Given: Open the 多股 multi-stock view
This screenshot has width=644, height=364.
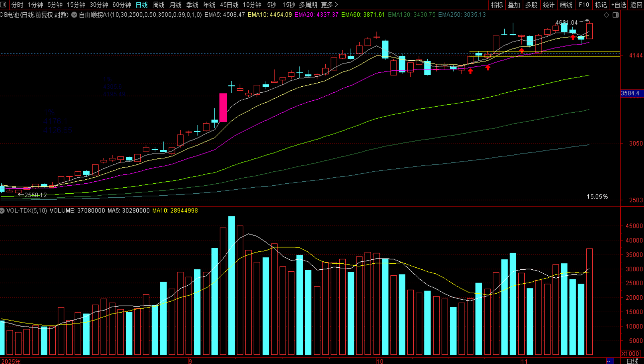Looking at the screenshot, I should 531,5.
